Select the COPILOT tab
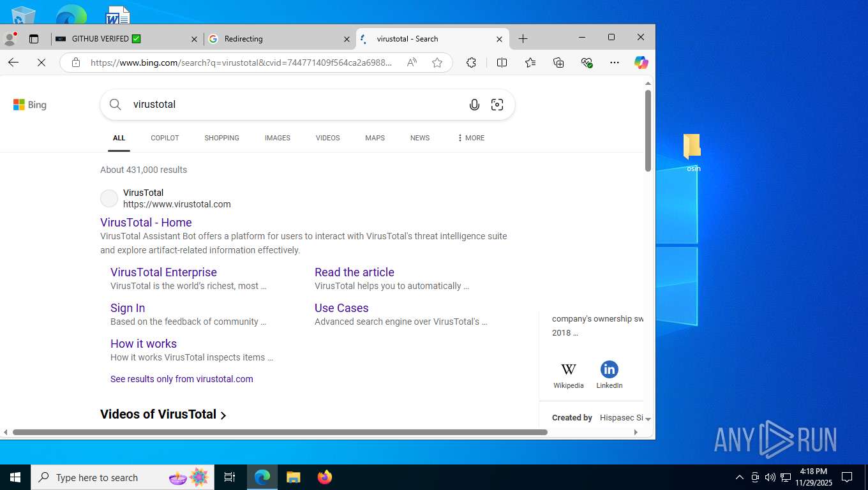Image resolution: width=868 pixels, height=490 pixels. click(165, 138)
